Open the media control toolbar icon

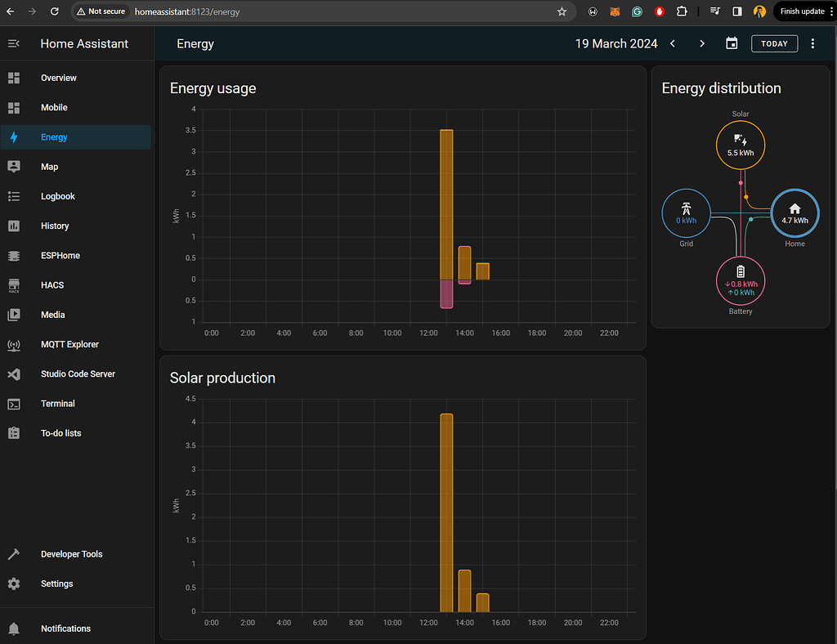(715, 11)
